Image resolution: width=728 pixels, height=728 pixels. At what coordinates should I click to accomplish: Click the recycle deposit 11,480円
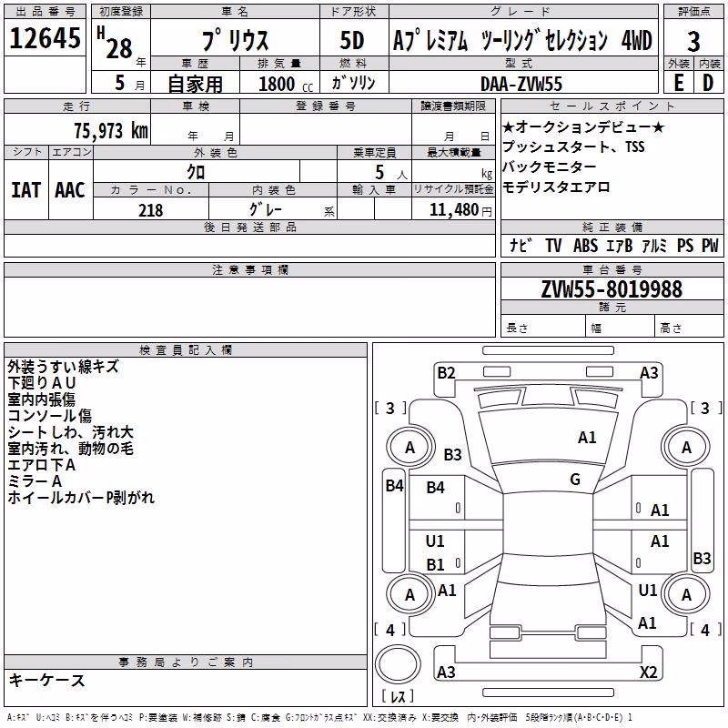[x=460, y=210]
